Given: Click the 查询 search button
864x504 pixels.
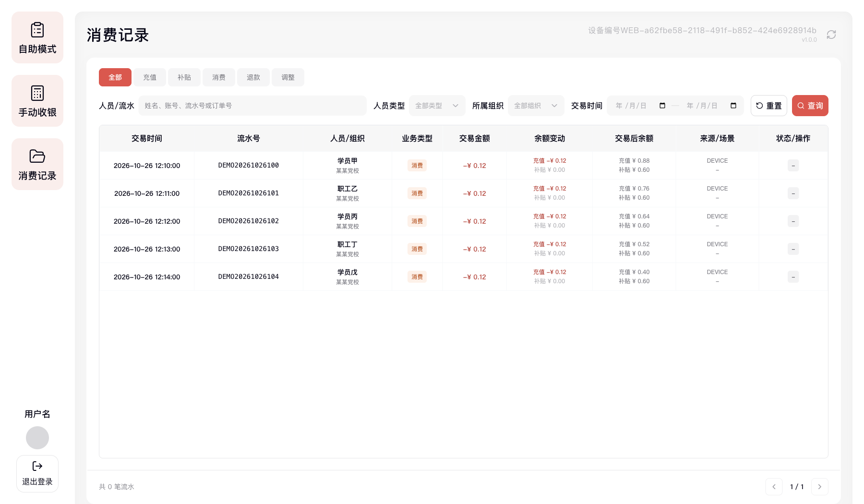Looking at the screenshot, I should [x=810, y=106].
